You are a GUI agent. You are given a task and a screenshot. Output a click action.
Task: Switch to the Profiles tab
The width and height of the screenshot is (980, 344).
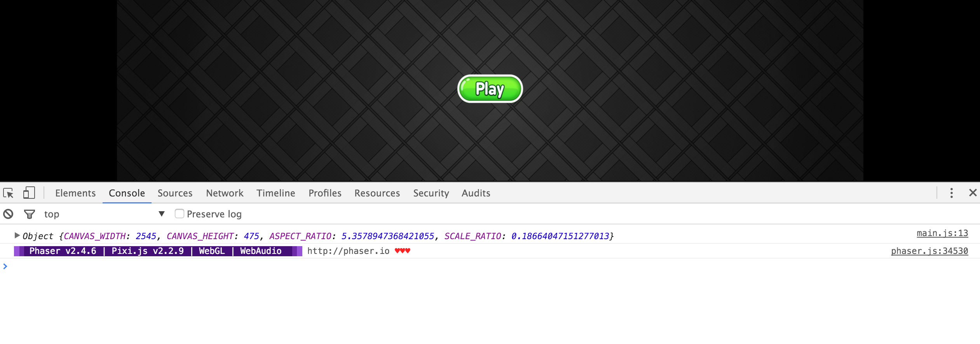click(325, 193)
